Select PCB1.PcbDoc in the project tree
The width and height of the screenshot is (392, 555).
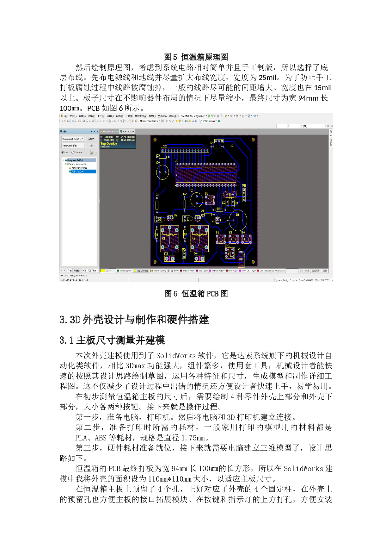point(77,171)
